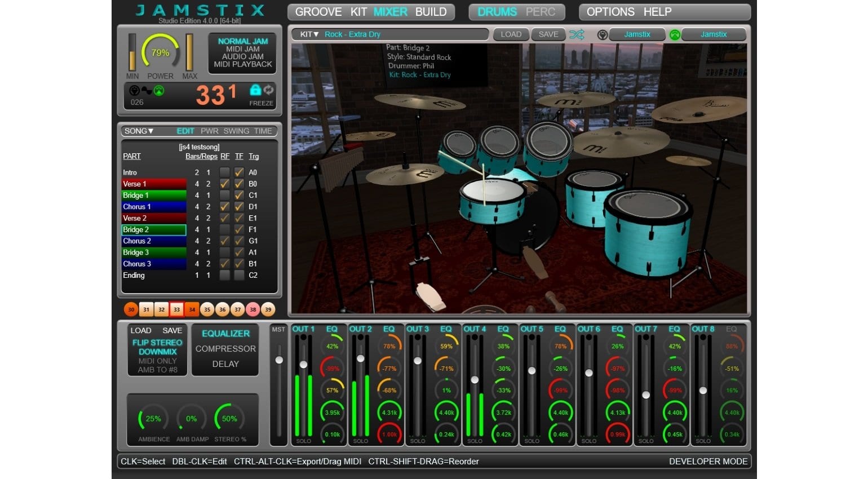
Task: Toggle TF checkbox for Ending
Action: 239,276
